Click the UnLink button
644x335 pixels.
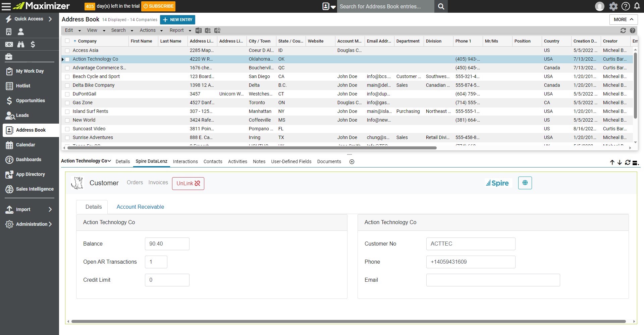tap(188, 184)
